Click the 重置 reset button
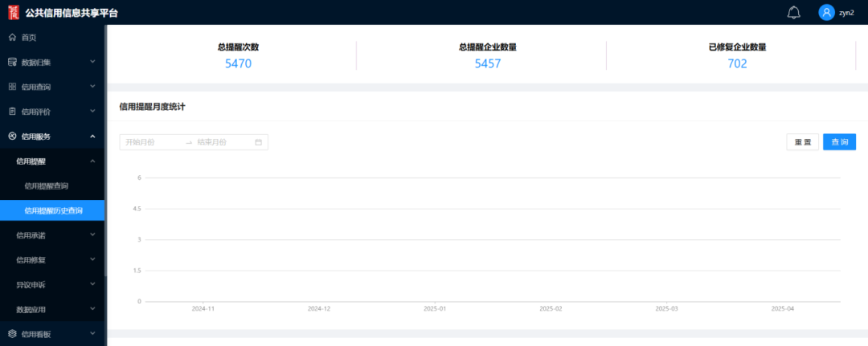The width and height of the screenshot is (868, 346). tap(803, 142)
